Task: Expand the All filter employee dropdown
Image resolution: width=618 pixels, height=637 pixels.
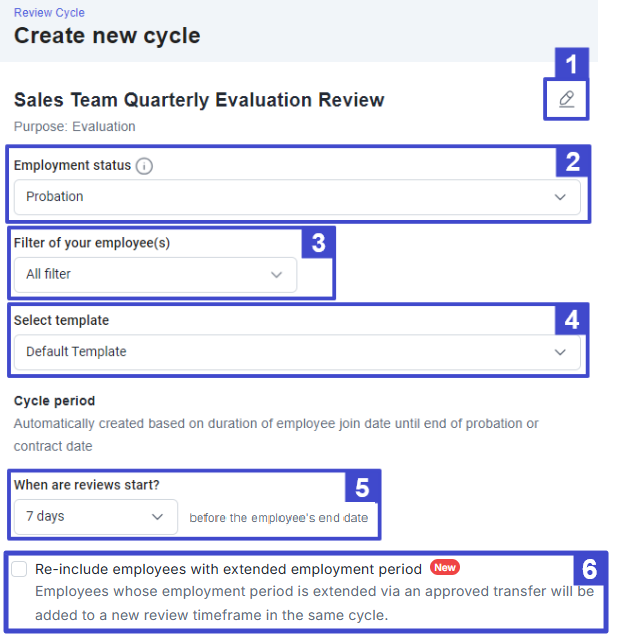Action: pos(155,275)
